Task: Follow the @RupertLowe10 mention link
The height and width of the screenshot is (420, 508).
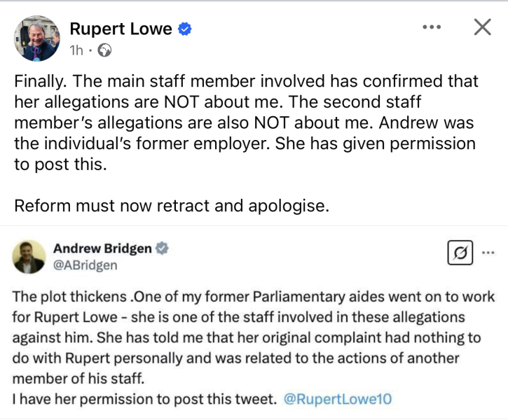Action: pos(338,399)
